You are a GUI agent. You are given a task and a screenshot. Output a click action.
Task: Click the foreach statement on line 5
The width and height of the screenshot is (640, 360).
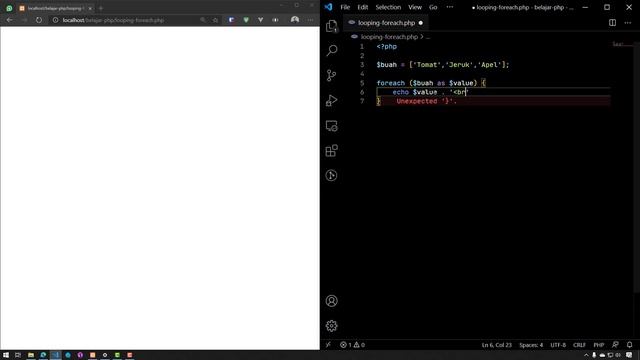point(431,83)
